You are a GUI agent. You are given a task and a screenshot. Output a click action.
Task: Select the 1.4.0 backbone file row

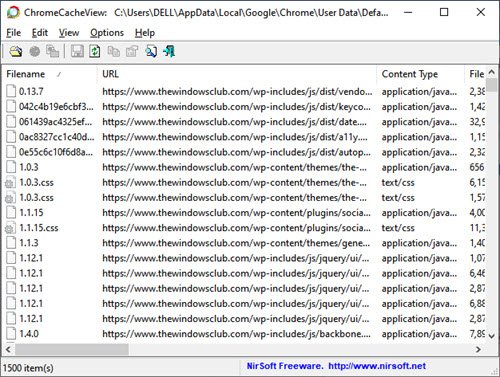pyautogui.click(x=244, y=334)
